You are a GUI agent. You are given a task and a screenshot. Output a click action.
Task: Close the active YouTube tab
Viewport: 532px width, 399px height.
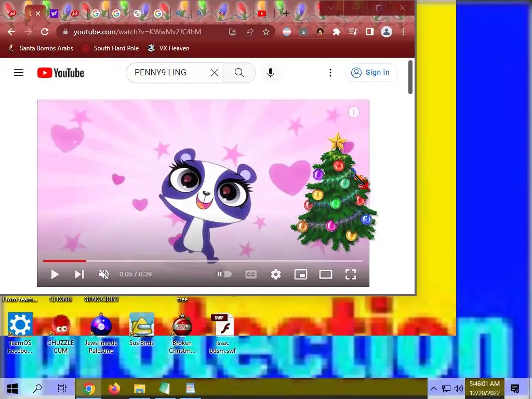pyautogui.click(x=38, y=14)
